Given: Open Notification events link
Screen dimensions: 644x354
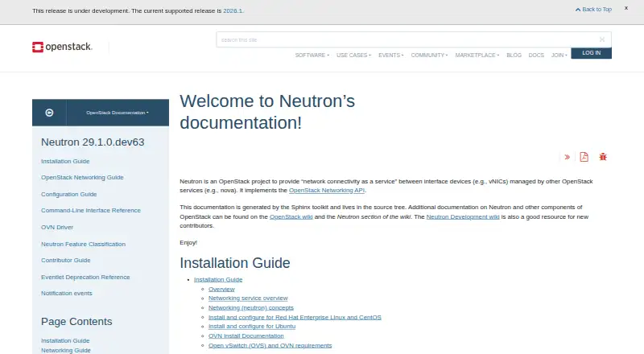Looking at the screenshot, I should 67,293.
